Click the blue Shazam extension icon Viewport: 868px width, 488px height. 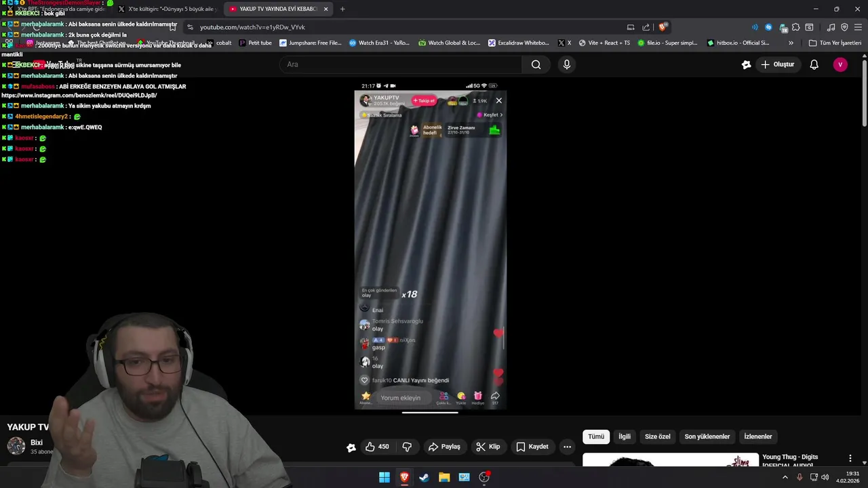(768, 27)
